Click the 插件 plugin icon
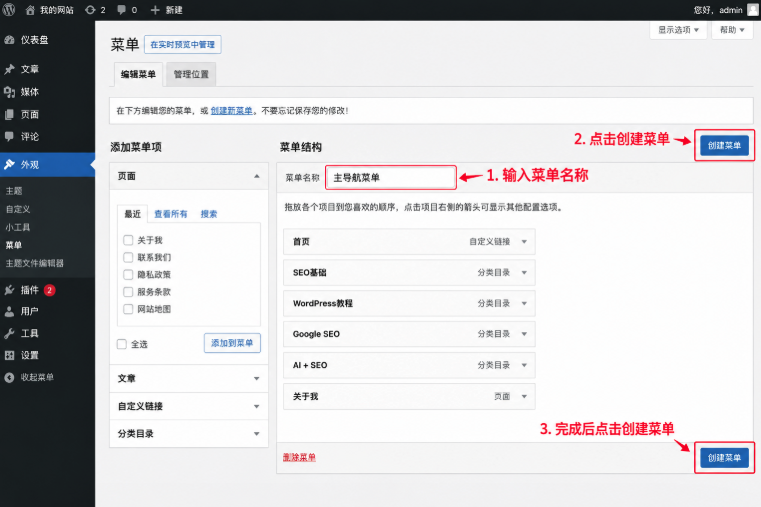 click(x=9, y=290)
